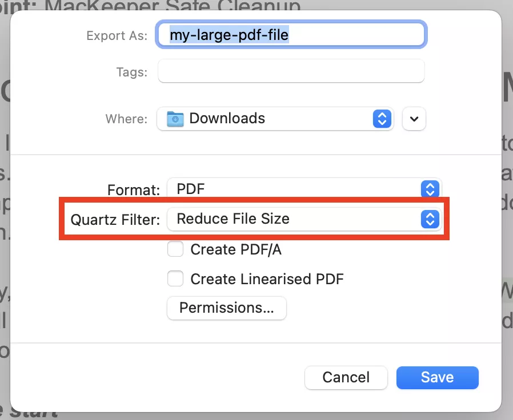Screen dimensions: 513x420
Task: Click the "Create Linearised PDF" label text
Action: pyautogui.click(x=267, y=279)
